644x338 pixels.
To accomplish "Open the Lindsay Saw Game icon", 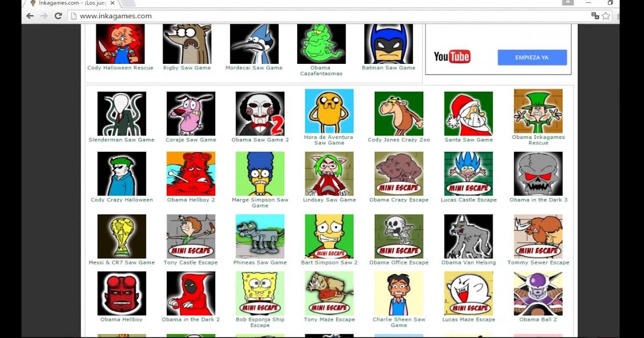I will [x=329, y=173].
